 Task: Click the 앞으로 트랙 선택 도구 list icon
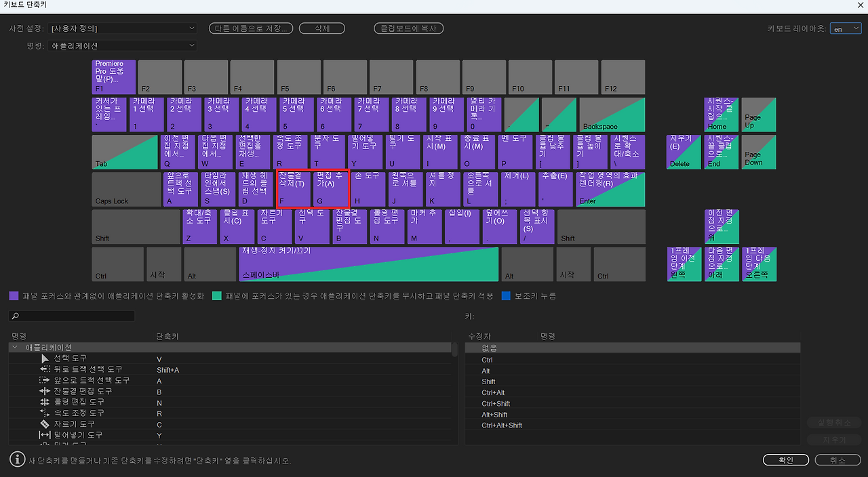pyautogui.click(x=45, y=380)
